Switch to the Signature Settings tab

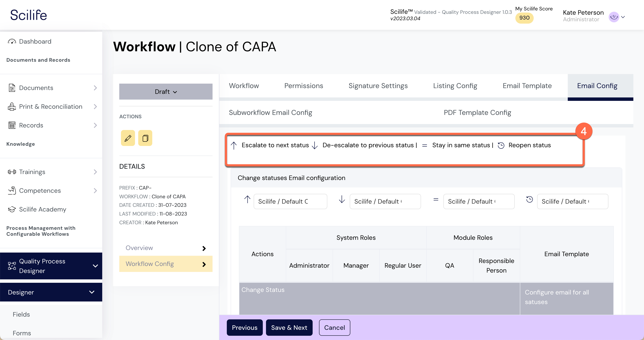[378, 86]
